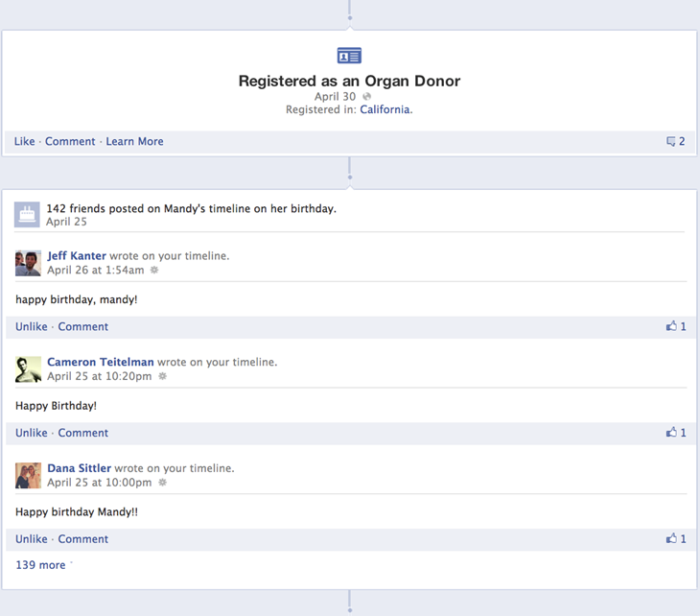The image size is (700, 616).
Task: Open privacy gear next to April 26 at 1:54am
Action: pos(153,271)
